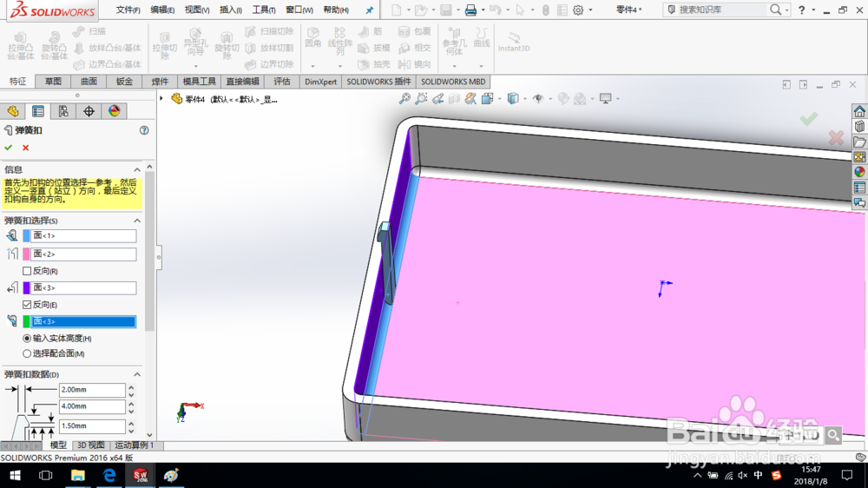The width and height of the screenshot is (868, 488).
Task: Select 选择配合面(M) radio button
Action: click(27, 353)
